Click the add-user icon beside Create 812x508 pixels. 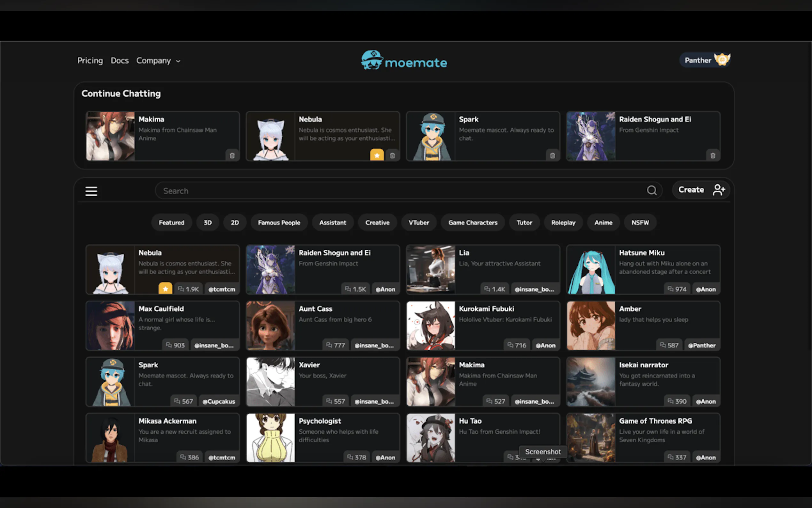[719, 190]
